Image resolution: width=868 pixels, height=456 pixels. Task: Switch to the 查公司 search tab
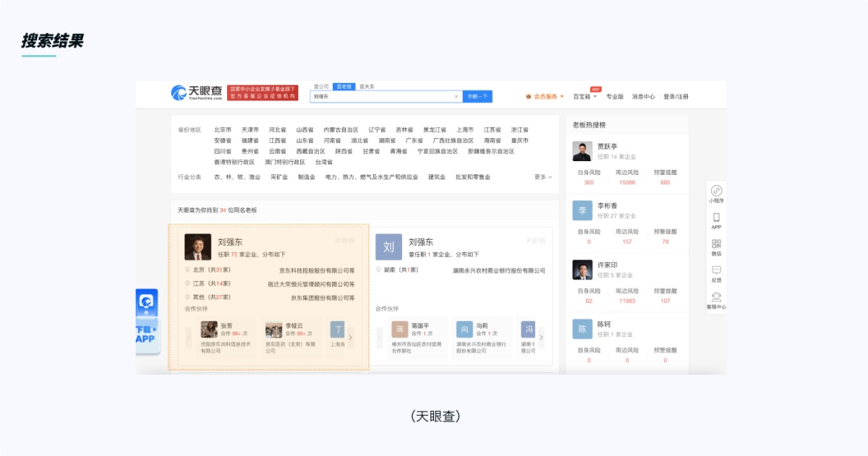[321, 86]
